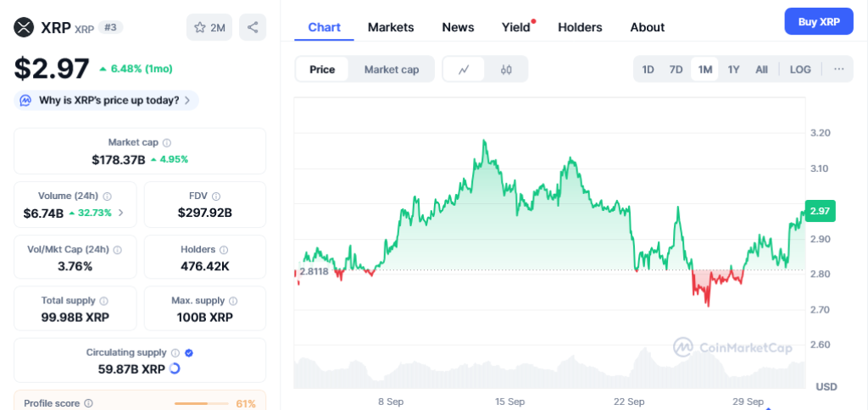The image size is (868, 410).
Task: Add XRP to watchlist with star button
Action: pyautogui.click(x=209, y=27)
